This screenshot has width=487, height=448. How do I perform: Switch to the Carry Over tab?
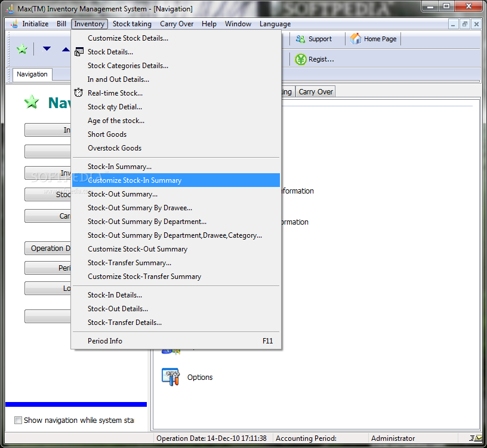[316, 92]
